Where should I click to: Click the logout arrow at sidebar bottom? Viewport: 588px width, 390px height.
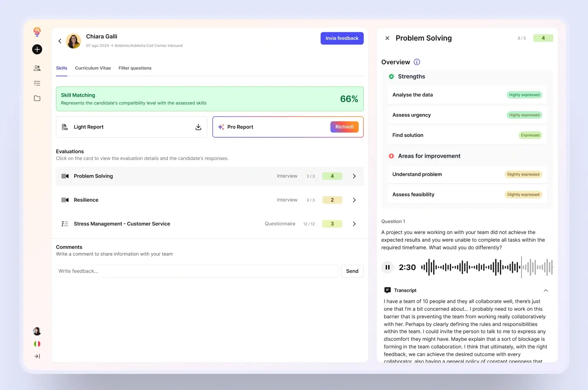[37, 356]
